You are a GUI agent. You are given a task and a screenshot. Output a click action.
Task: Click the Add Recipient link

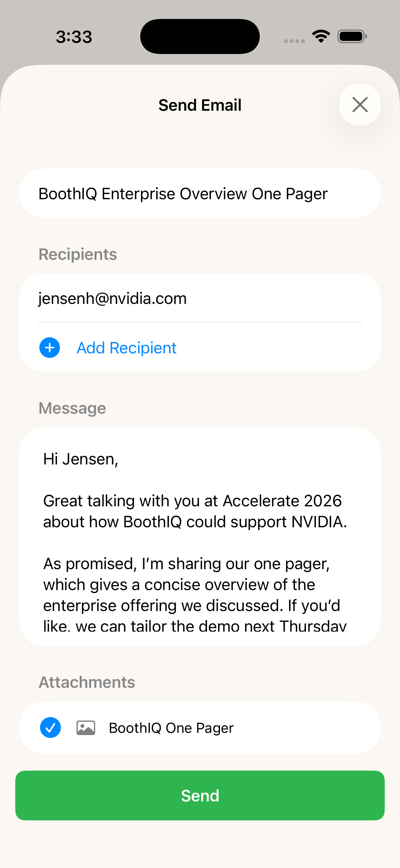pyautogui.click(x=126, y=348)
